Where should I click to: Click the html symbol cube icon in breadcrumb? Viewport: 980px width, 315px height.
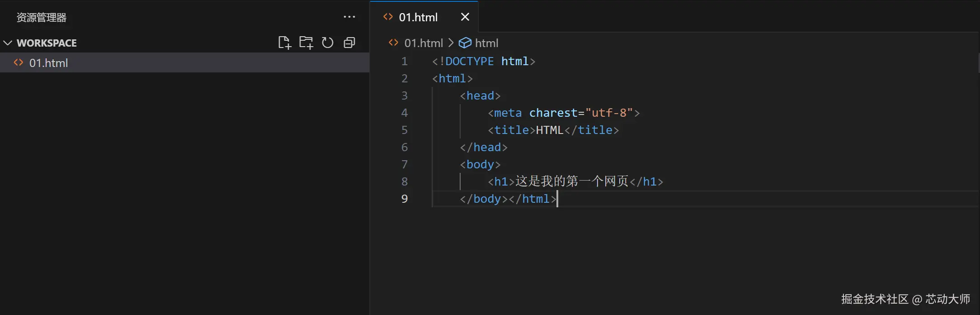pos(465,43)
